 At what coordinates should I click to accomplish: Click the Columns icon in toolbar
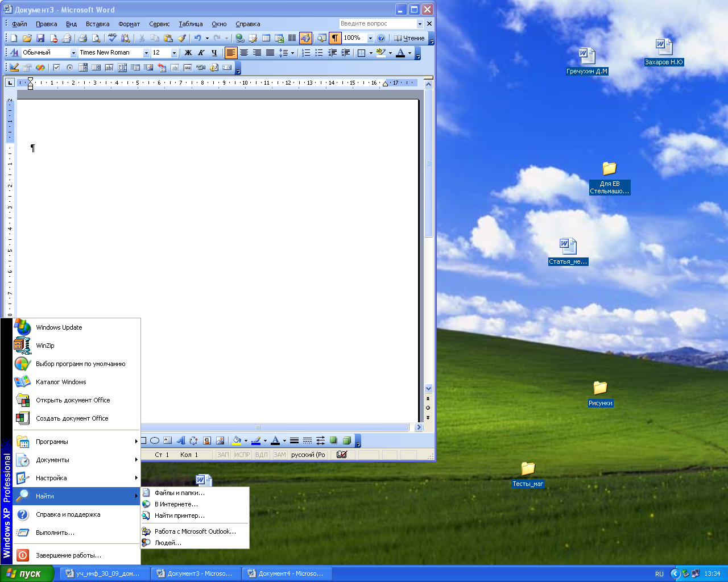point(292,38)
